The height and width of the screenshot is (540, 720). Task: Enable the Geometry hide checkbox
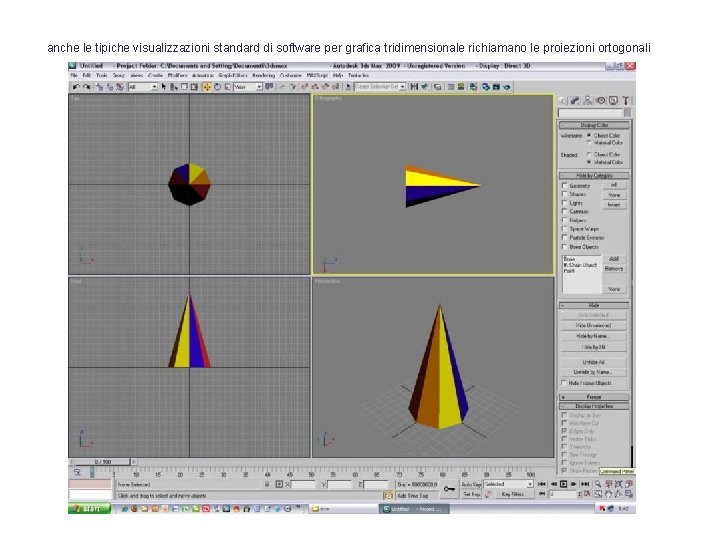(x=564, y=185)
